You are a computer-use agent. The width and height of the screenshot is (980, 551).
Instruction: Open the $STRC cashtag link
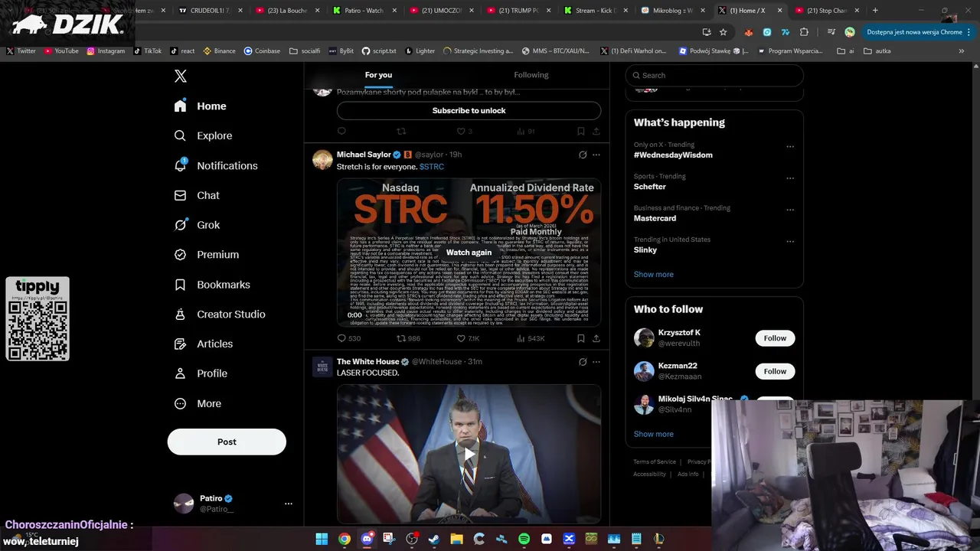(x=431, y=167)
